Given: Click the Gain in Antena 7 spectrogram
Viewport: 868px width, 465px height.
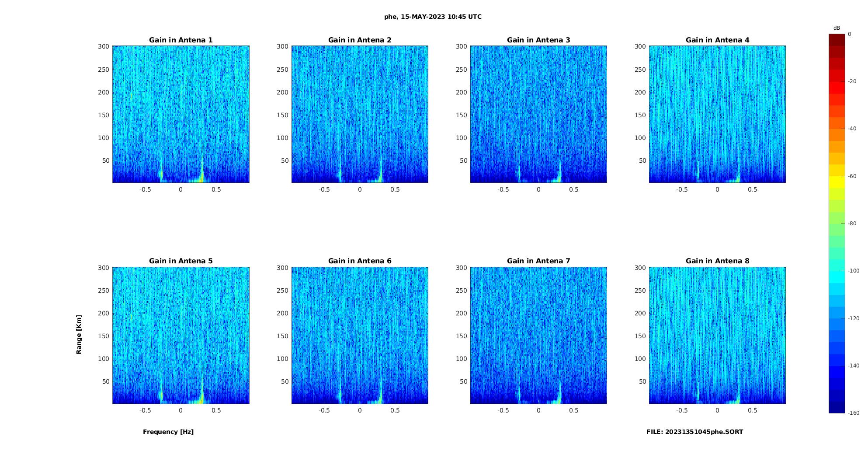Looking at the screenshot, I should pyautogui.click(x=538, y=335).
